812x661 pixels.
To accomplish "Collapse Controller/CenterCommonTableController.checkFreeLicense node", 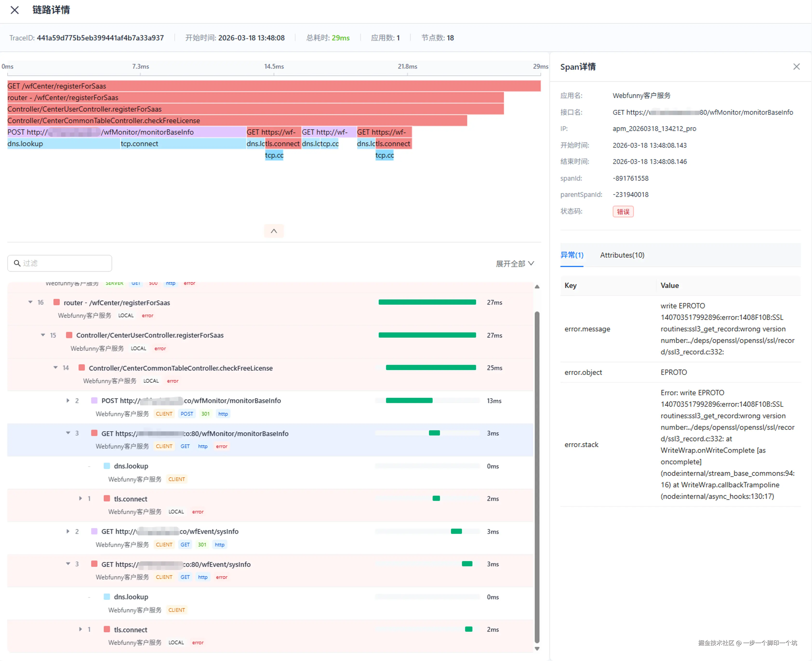I will coord(56,367).
